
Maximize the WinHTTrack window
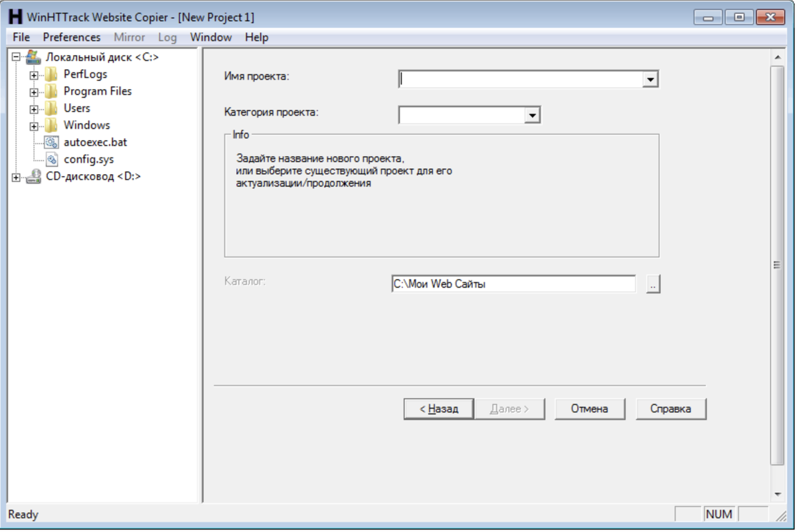tap(739, 17)
